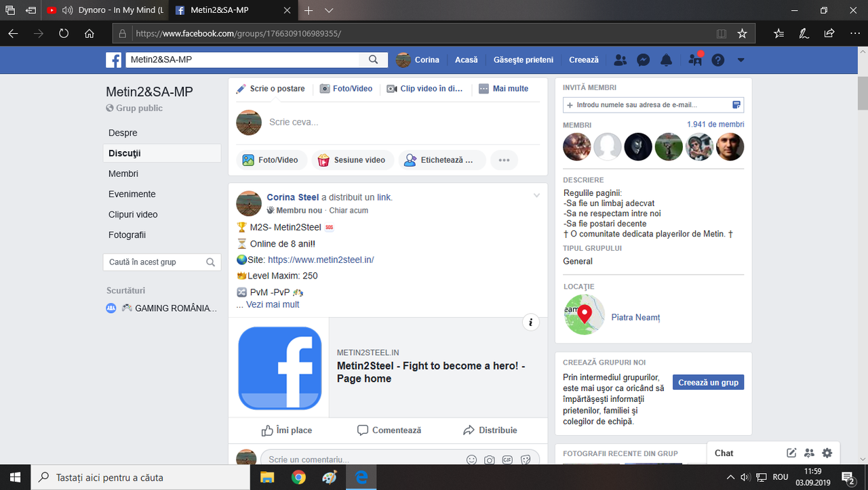This screenshot has height=490, width=868.
Task: Add page to favorites star
Action: pos(742,33)
